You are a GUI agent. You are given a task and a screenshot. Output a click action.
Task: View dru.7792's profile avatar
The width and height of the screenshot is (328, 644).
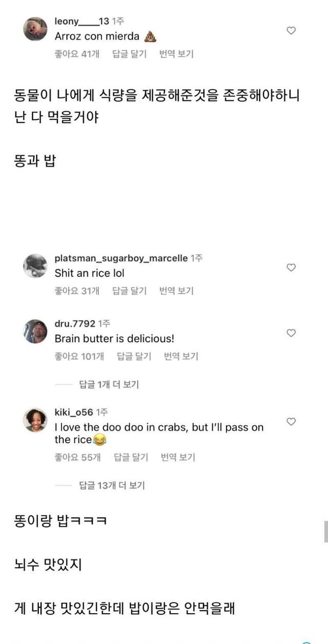[35, 331]
